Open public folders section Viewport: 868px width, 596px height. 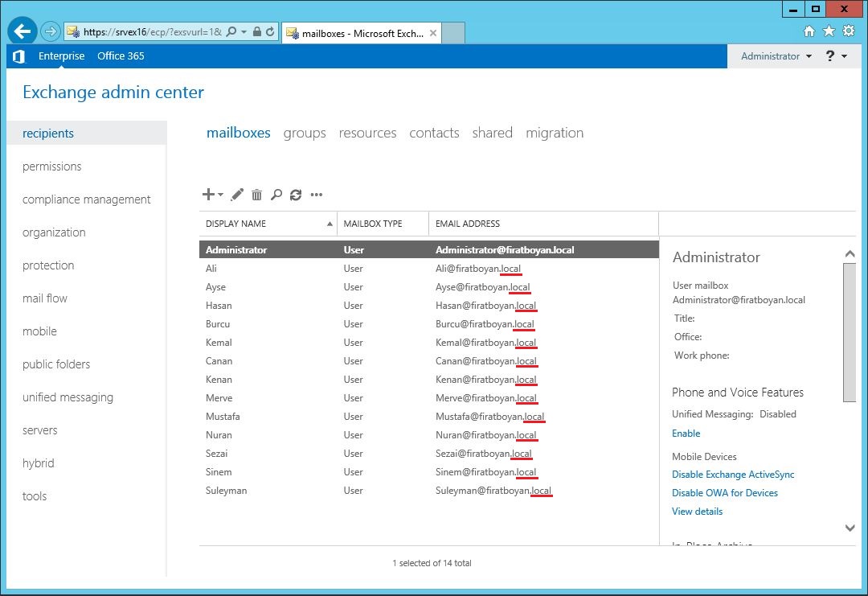click(x=56, y=364)
